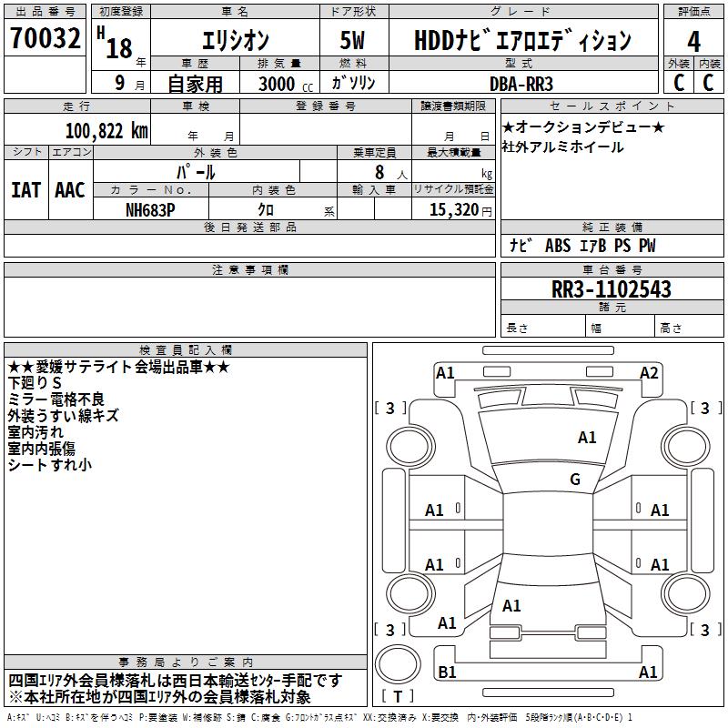Select the seating capacity 8人

pos(390,172)
